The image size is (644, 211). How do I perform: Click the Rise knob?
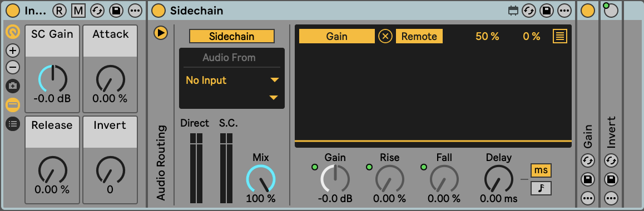389,179
